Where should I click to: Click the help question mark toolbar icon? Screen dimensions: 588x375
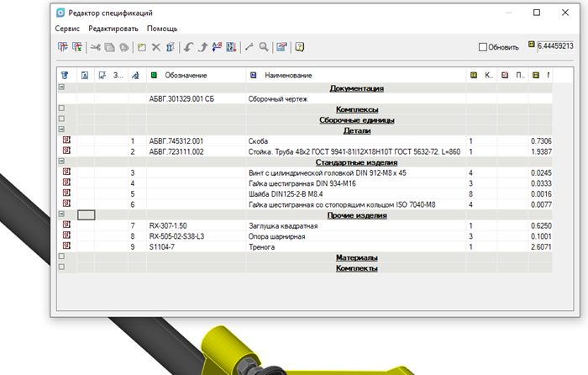click(299, 47)
